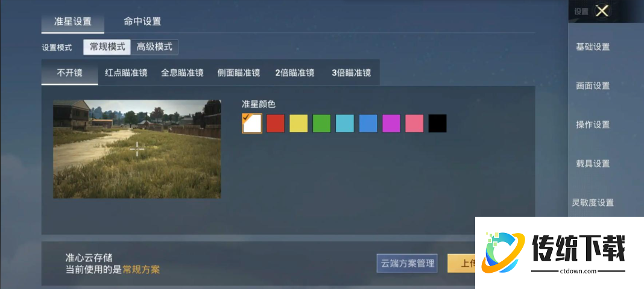The height and width of the screenshot is (289, 644).
Task: Open 画面设置 in the sidebar
Action: click(593, 85)
